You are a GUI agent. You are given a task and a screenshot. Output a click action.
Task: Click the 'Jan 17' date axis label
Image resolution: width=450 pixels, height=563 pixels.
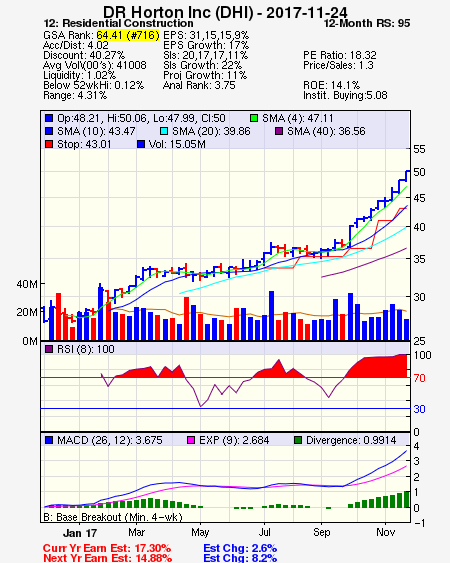point(80,533)
